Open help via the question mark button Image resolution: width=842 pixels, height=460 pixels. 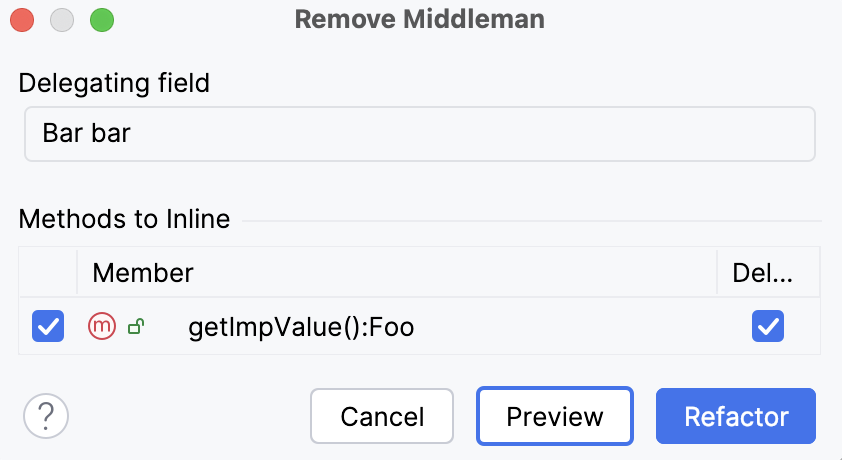(x=45, y=415)
